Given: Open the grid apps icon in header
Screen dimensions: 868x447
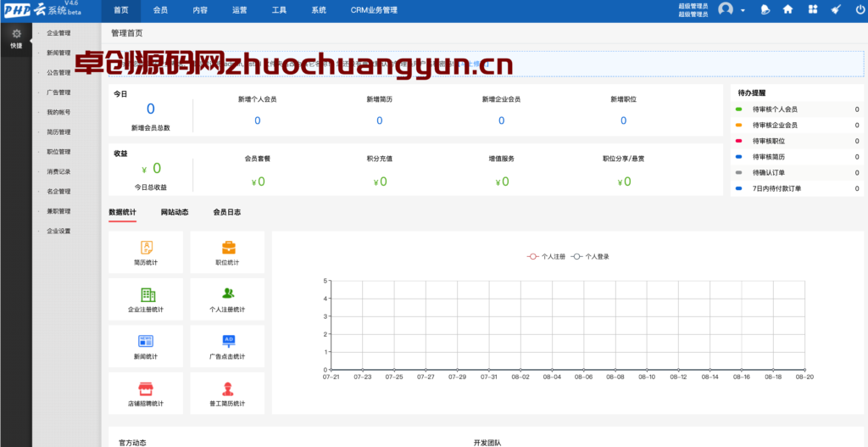Looking at the screenshot, I should [813, 9].
